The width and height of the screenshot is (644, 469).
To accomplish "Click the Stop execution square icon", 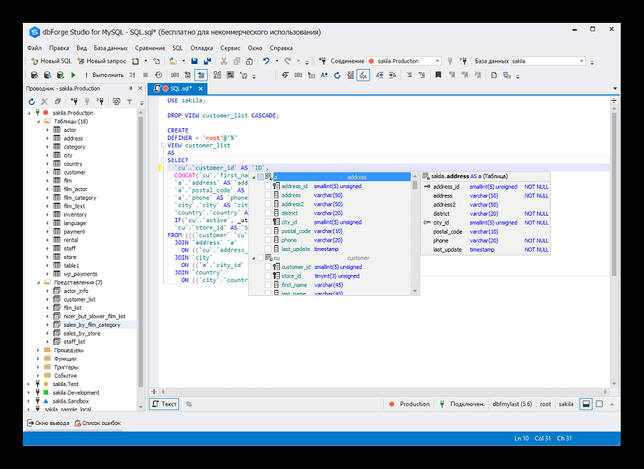I will [x=145, y=75].
